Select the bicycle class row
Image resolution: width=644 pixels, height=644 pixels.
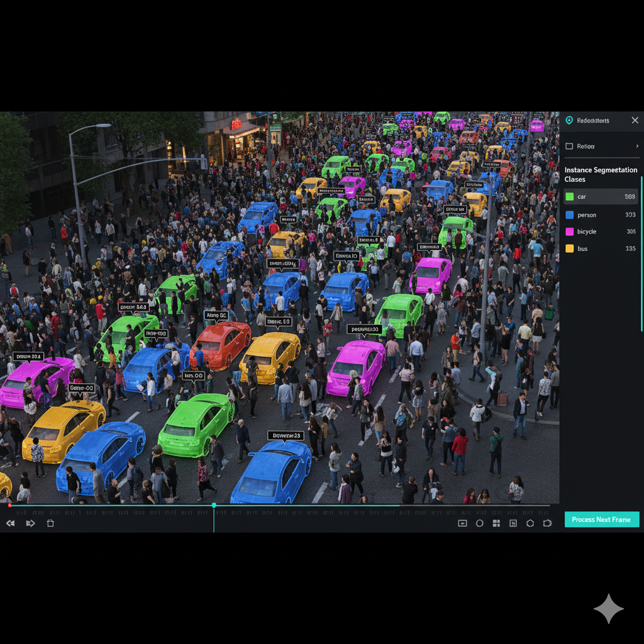[x=601, y=231]
